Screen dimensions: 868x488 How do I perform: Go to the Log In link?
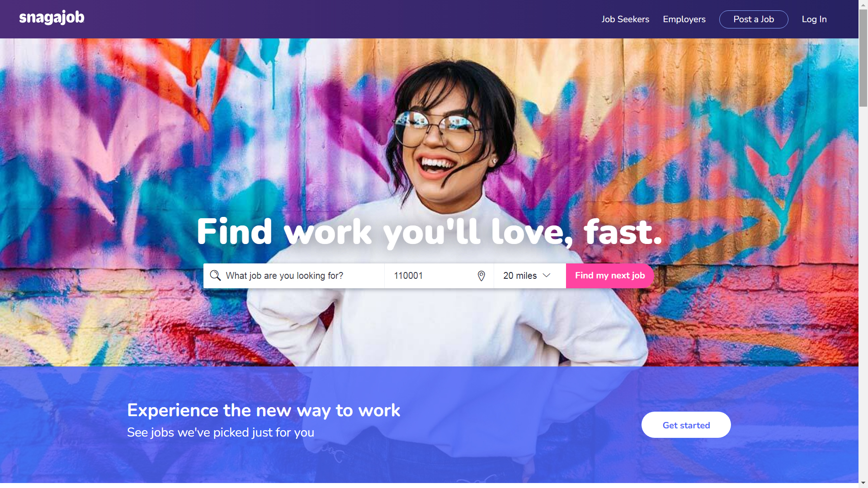(814, 19)
